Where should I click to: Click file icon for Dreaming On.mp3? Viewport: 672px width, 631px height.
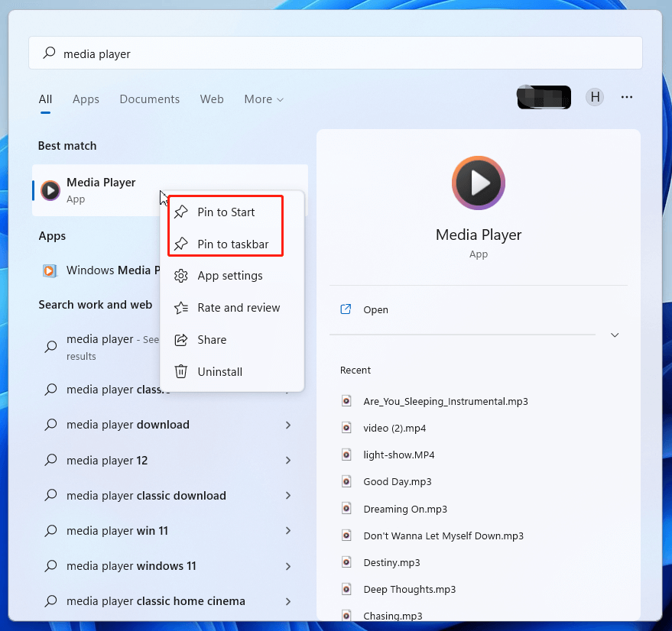click(x=346, y=509)
